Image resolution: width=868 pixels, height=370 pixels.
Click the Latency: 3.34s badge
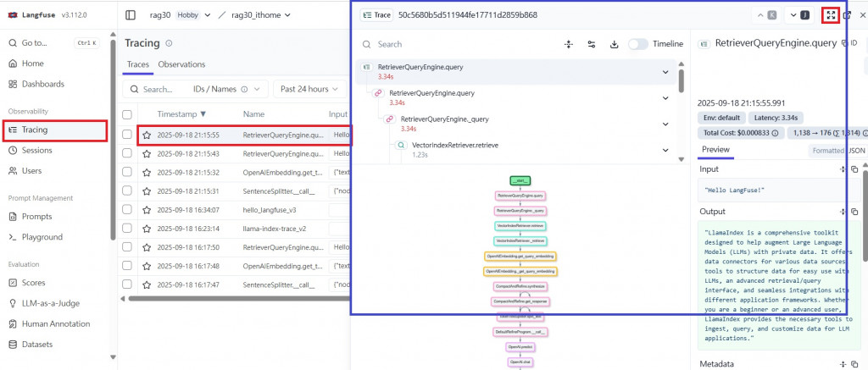point(776,118)
